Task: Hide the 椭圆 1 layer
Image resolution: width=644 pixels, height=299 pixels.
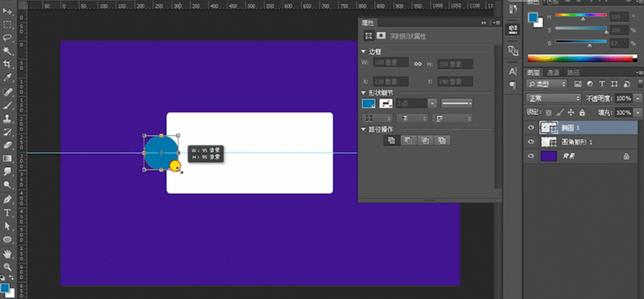Action: pos(531,128)
